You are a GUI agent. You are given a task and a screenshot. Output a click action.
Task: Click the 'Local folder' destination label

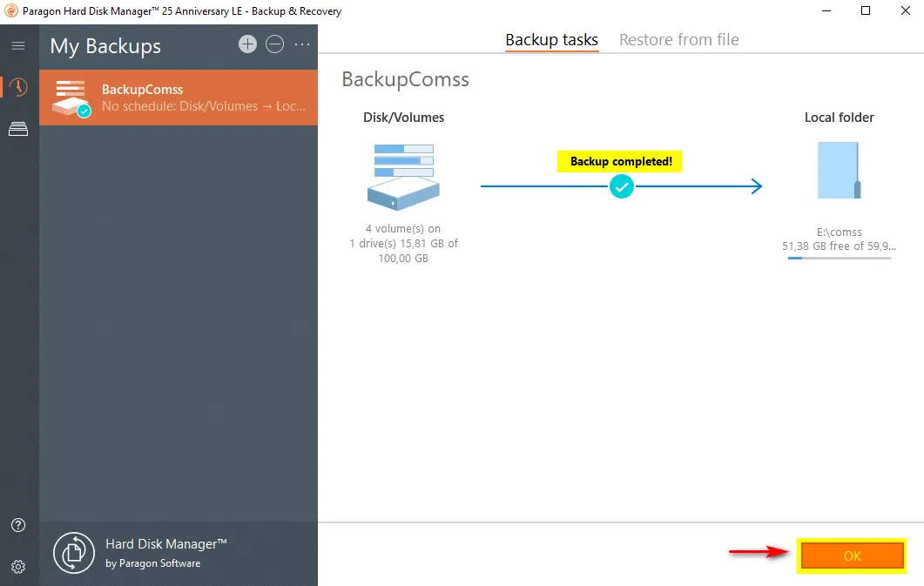click(840, 118)
